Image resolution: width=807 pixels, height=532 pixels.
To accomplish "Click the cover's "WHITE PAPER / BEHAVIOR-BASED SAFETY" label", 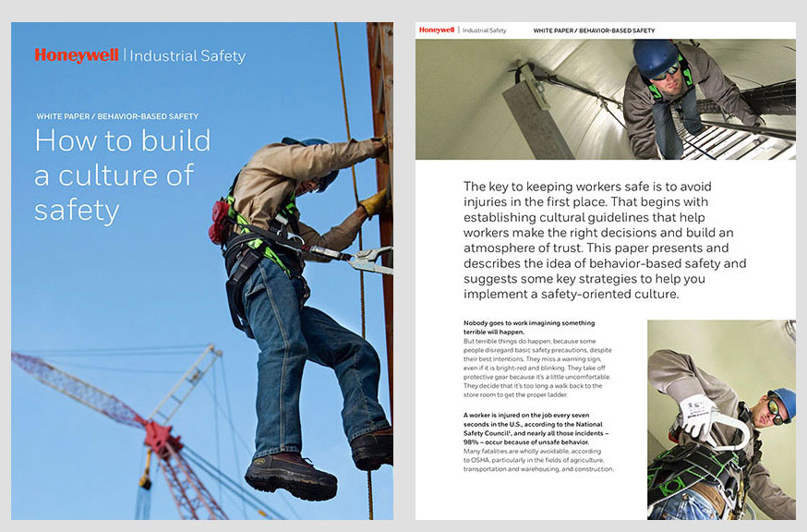I will (117, 117).
